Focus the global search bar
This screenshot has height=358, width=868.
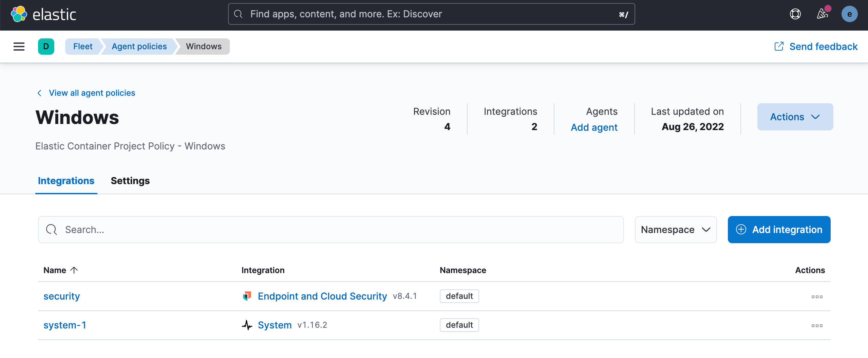pyautogui.click(x=431, y=14)
